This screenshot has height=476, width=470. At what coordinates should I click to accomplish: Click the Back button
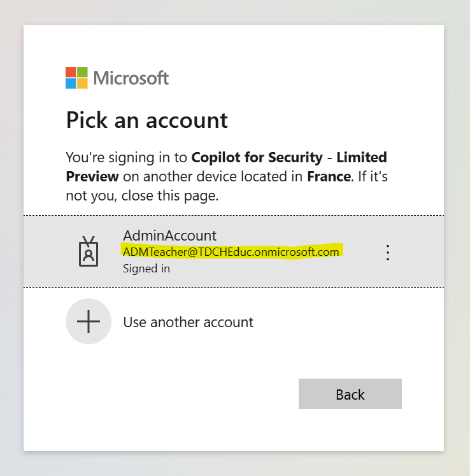click(350, 394)
